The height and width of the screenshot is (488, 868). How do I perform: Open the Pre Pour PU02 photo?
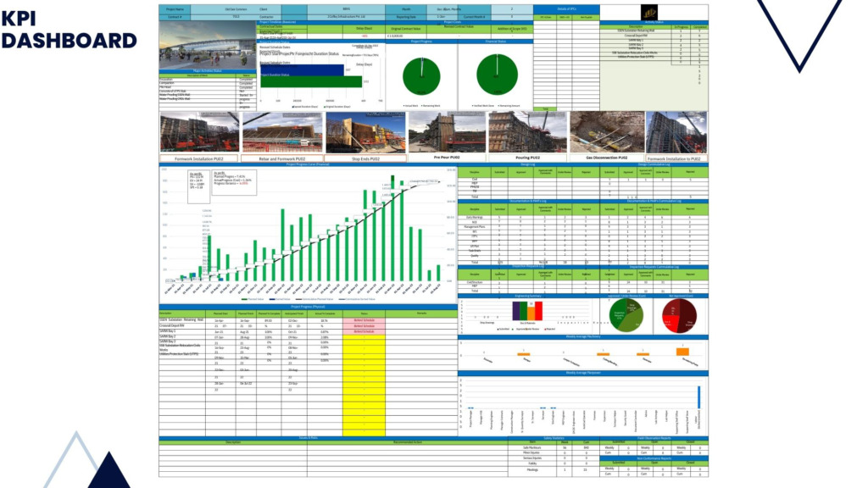[x=447, y=132]
